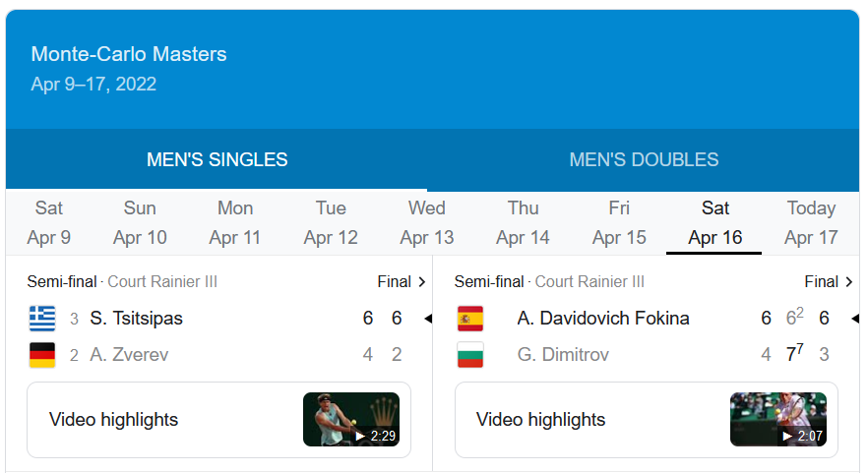Screen dimensions: 868x473
Task: Click the Bulgarian flag next to Dimitrov
Action: tap(470, 355)
